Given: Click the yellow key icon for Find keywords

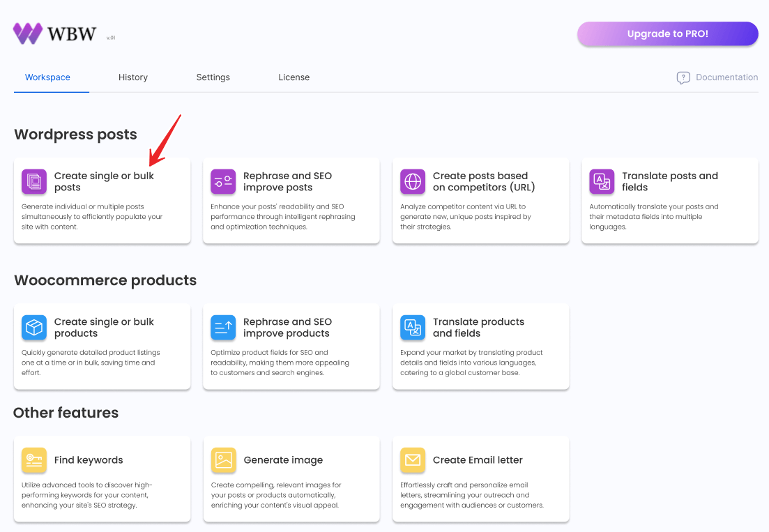Looking at the screenshot, I should (x=34, y=460).
